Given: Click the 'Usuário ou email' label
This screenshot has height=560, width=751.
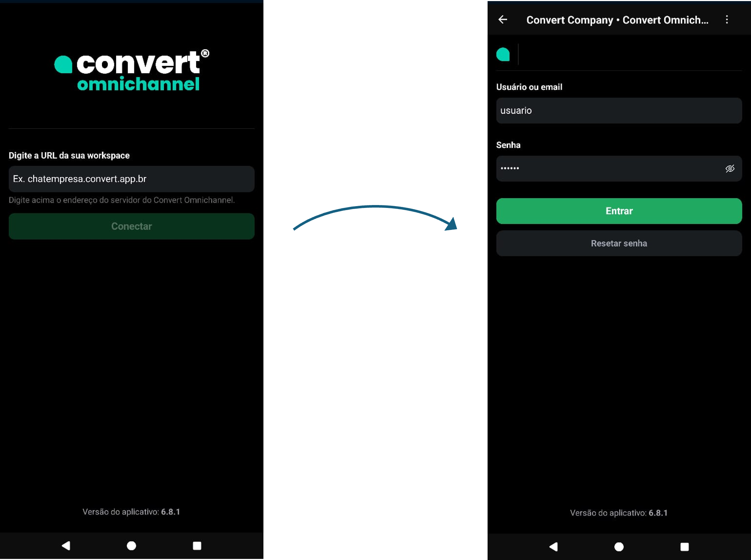Looking at the screenshot, I should point(529,87).
